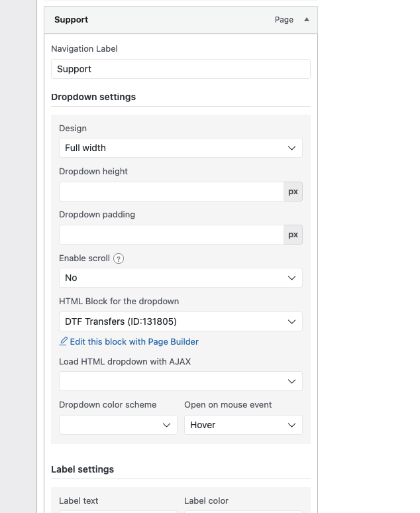This screenshot has height=513, width=420.
Task: Open the Dropdown color scheme select
Action: pyautogui.click(x=118, y=425)
